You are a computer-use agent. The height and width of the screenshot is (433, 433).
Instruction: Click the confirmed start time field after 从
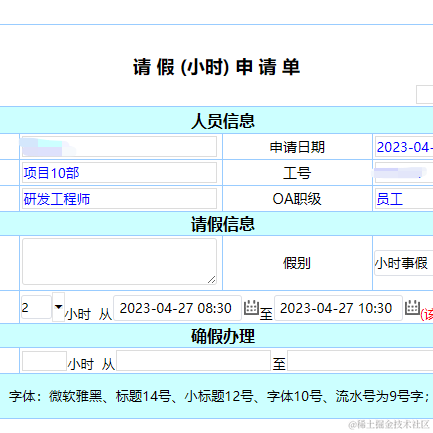tap(193, 360)
